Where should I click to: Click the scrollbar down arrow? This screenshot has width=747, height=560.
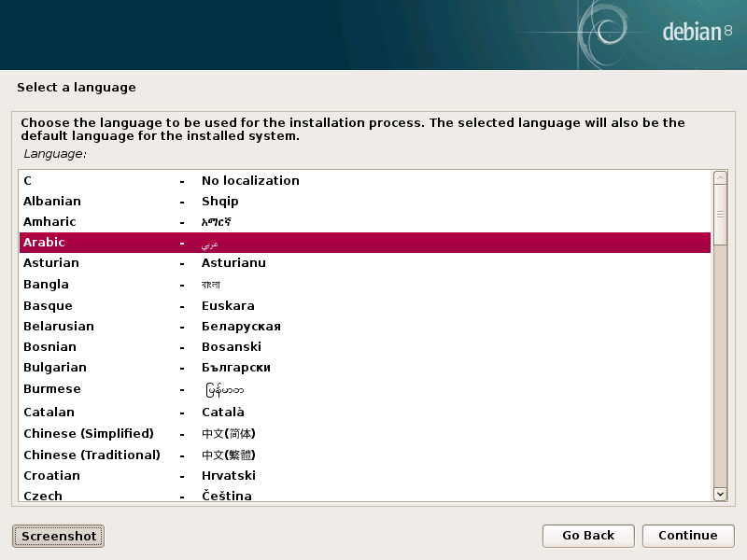coord(720,494)
